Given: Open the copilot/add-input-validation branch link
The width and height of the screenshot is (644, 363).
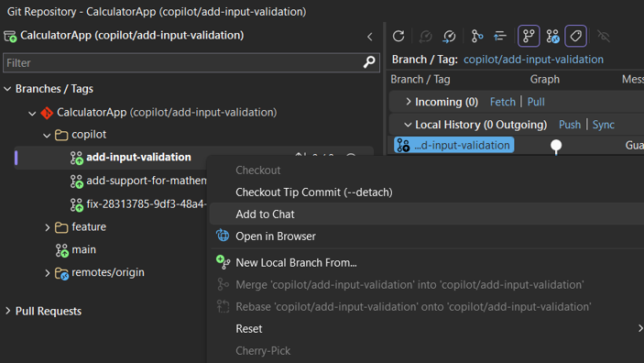Looking at the screenshot, I should (x=533, y=60).
